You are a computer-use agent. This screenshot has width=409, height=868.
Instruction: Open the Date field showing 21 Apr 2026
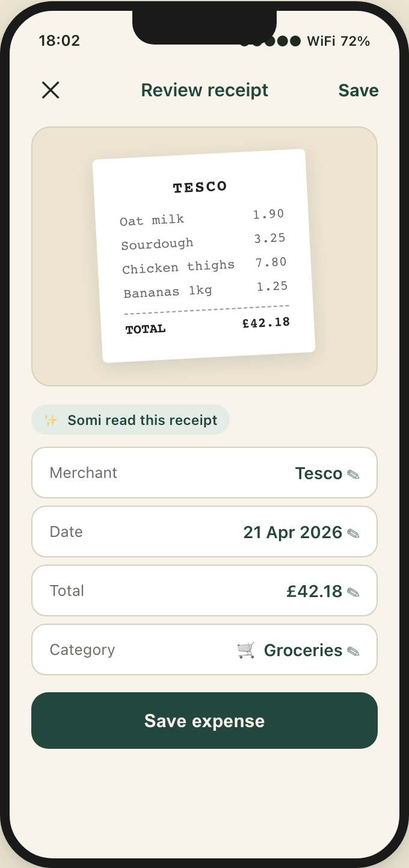(x=204, y=532)
